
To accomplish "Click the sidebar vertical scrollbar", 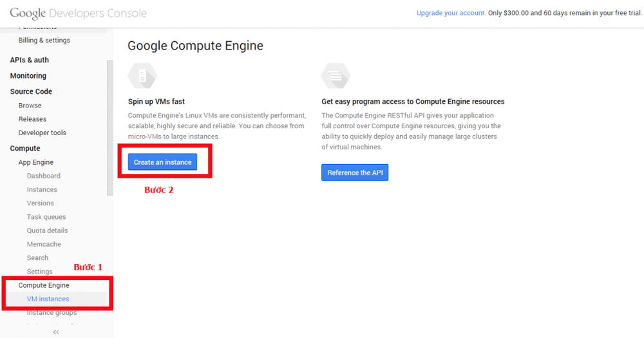I will tap(109, 127).
